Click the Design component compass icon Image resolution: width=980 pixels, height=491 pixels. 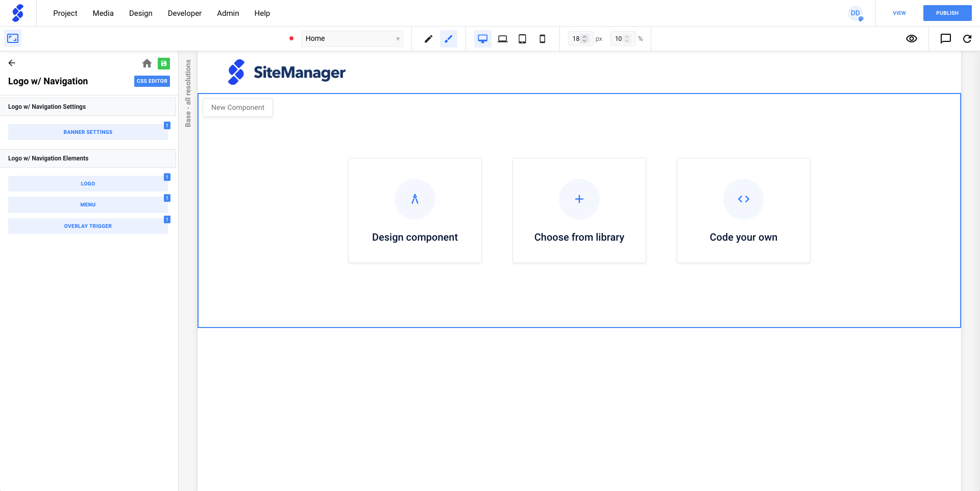415,199
